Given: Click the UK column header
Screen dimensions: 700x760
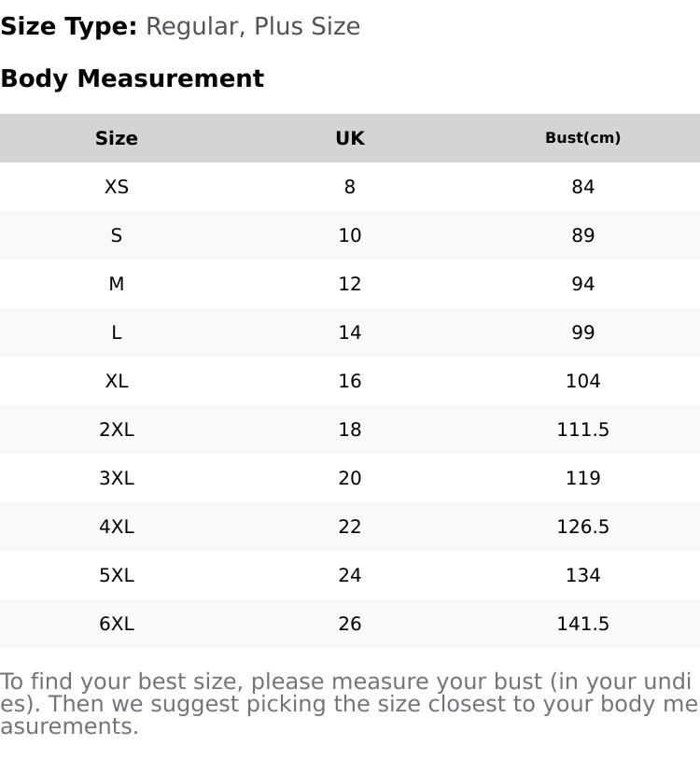Looking at the screenshot, I should point(350,138).
